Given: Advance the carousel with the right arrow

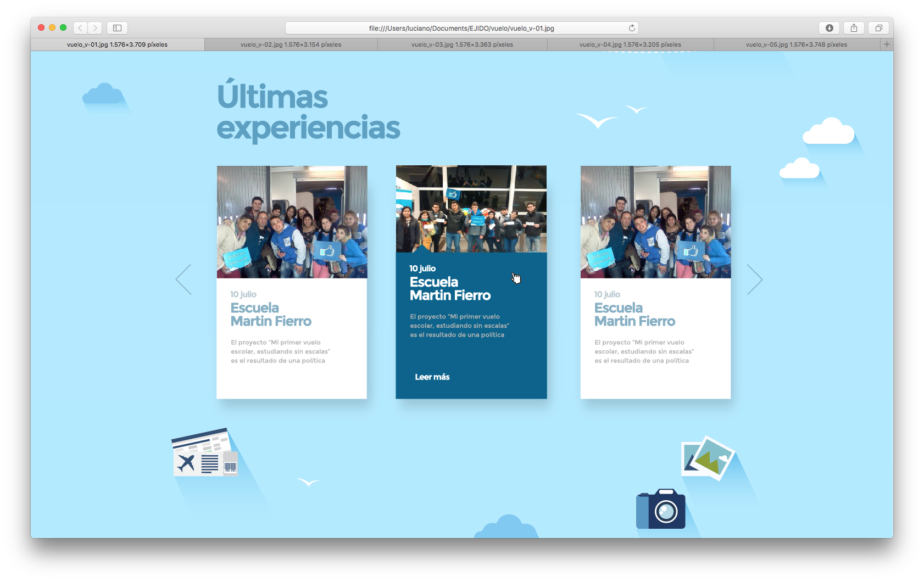Looking at the screenshot, I should click(x=755, y=279).
